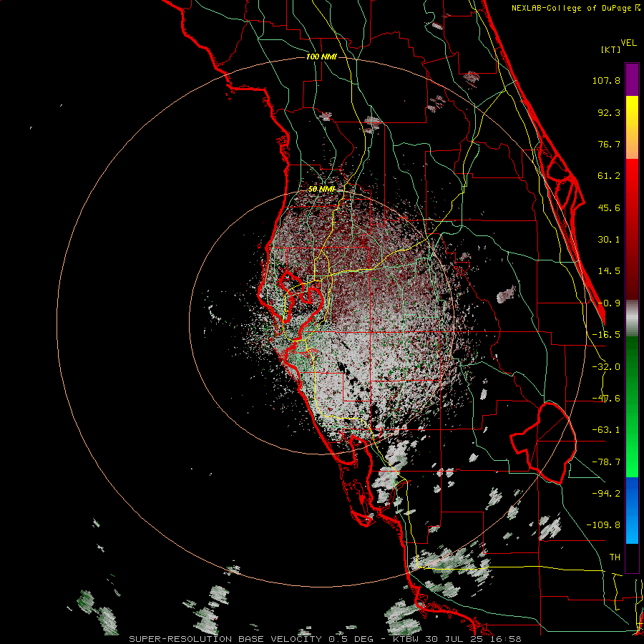Select the -32.0 velocity scale value
The height and width of the screenshot is (644, 644).
(606, 367)
